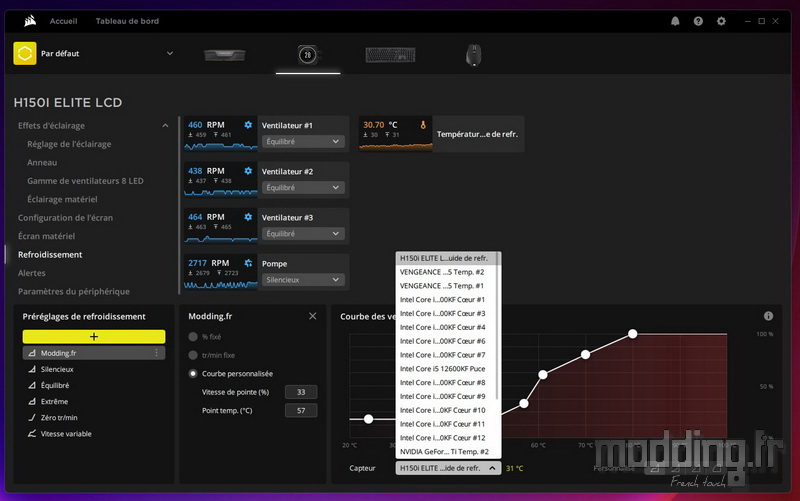Screen dimensions: 800x501
Task: Select Zéro tr/min preset
Action: pyautogui.click(x=59, y=417)
